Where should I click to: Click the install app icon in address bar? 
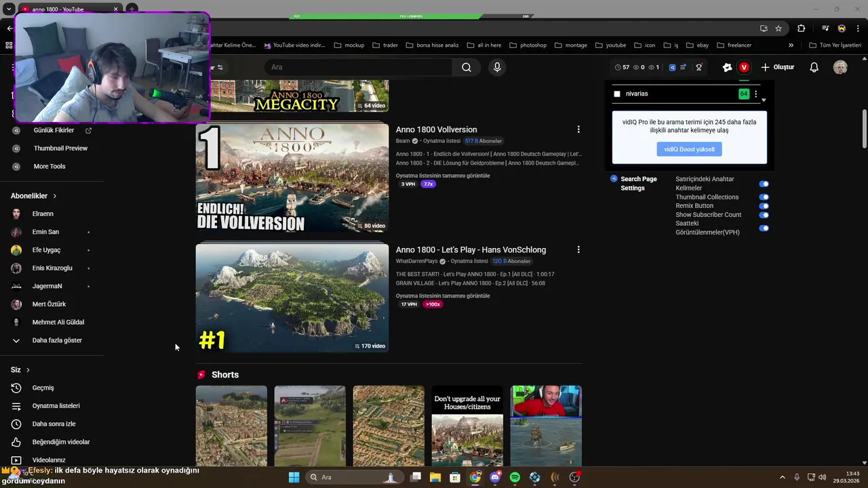point(764,28)
